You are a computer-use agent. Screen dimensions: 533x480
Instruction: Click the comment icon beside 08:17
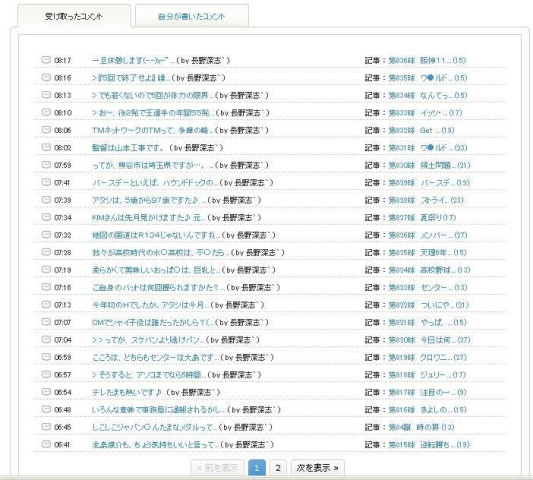pyautogui.click(x=46, y=60)
